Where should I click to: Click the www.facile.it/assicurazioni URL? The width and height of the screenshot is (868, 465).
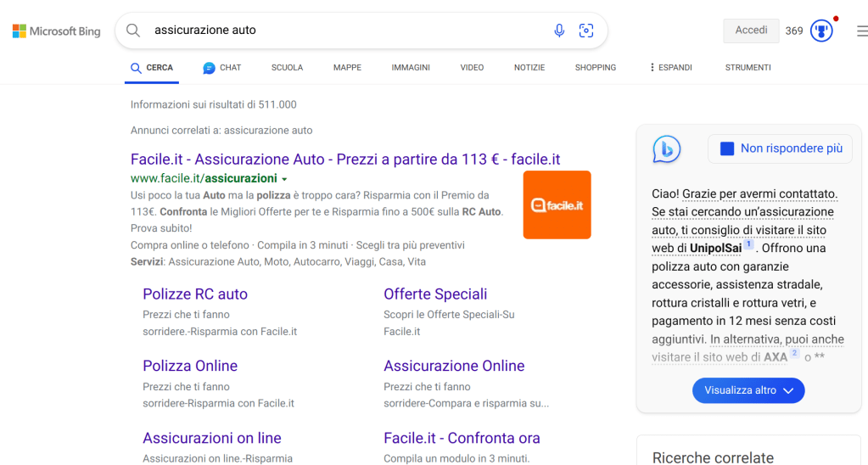click(x=204, y=178)
